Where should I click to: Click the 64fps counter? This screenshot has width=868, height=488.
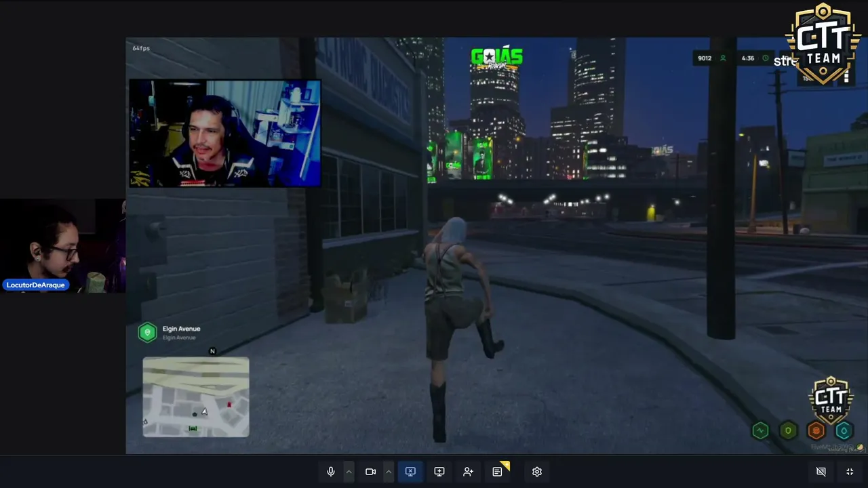pyautogui.click(x=141, y=48)
